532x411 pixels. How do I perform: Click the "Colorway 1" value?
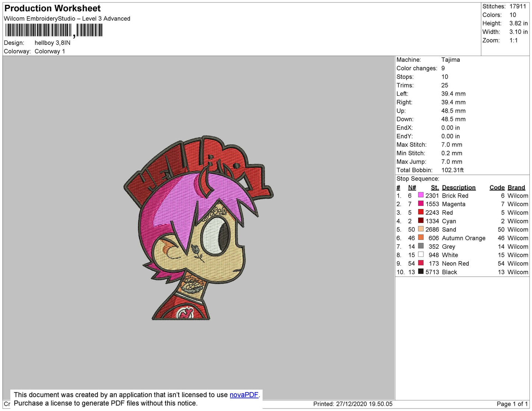[x=50, y=52]
